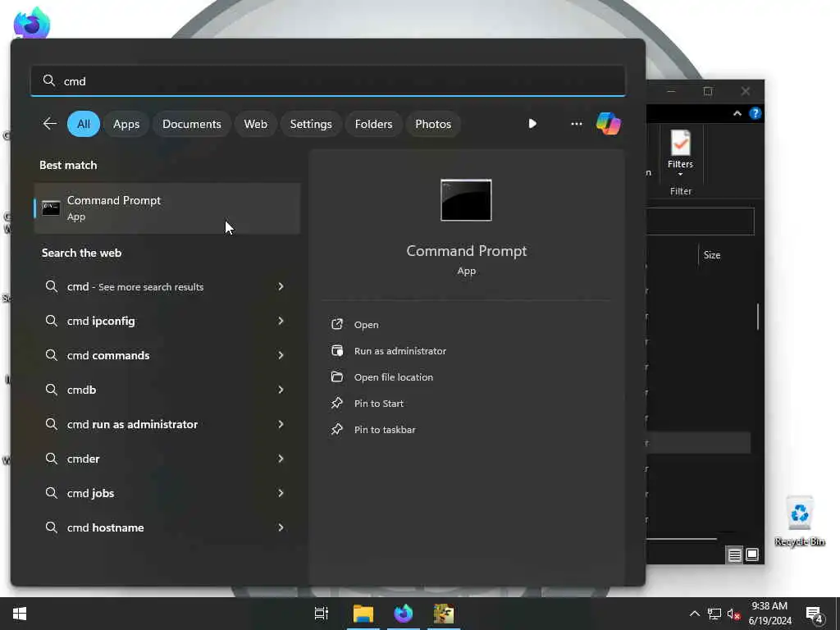The image size is (840, 630).
Task: Open the notification center icon
Action: [815, 614]
